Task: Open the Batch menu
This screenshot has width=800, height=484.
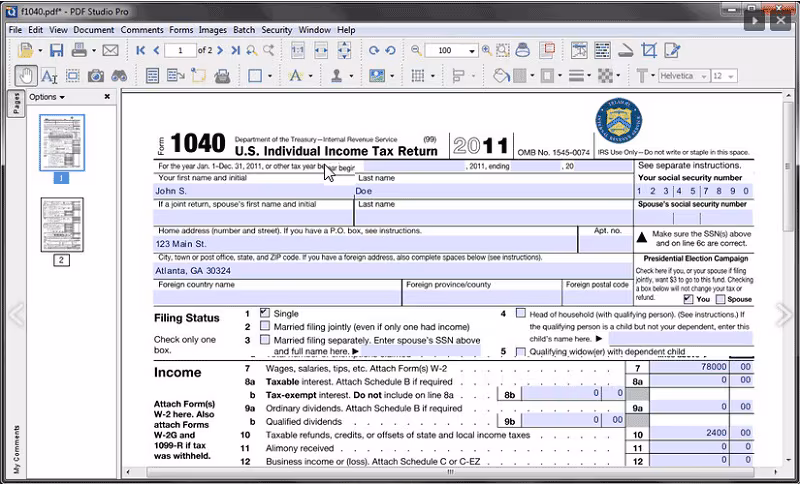Action: click(244, 30)
